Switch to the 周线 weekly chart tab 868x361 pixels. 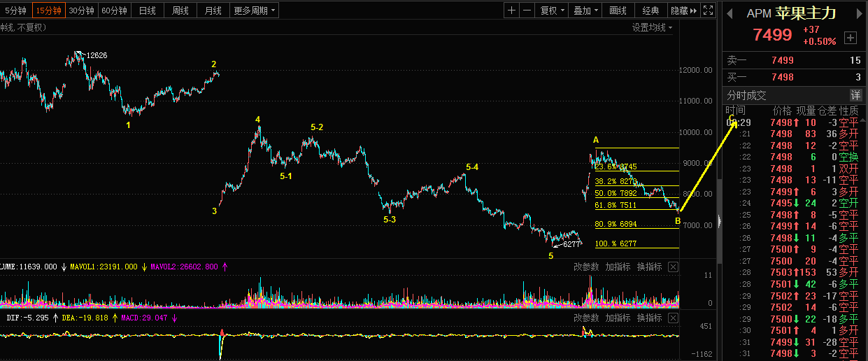[180, 10]
